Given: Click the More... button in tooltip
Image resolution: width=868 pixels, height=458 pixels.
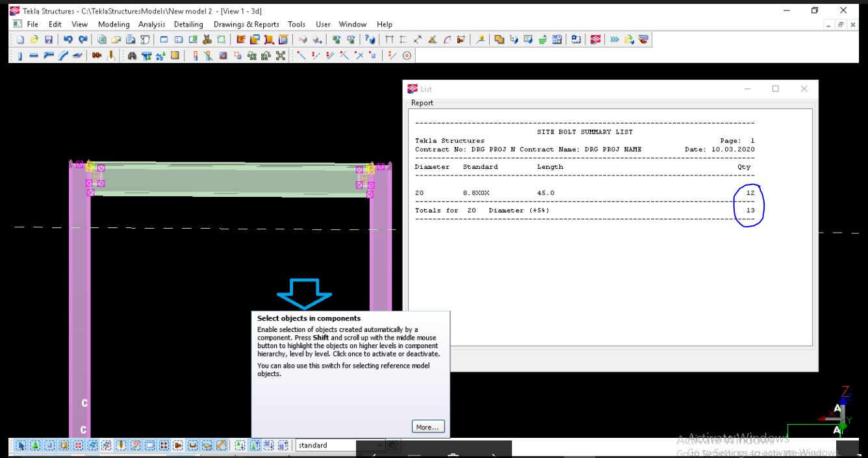Looking at the screenshot, I should pyautogui.click(x=428, y=427).
